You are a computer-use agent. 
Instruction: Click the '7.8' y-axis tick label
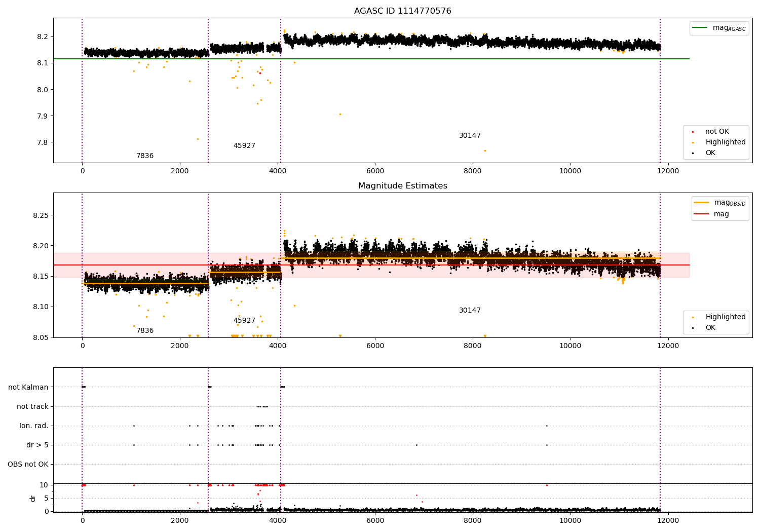(x=43, y=142)
